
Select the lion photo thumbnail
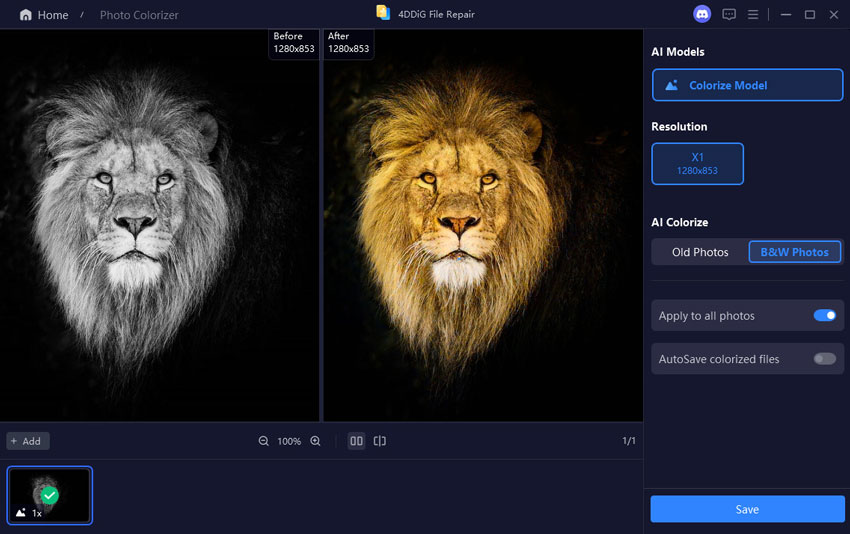click(x=49, y=496)
